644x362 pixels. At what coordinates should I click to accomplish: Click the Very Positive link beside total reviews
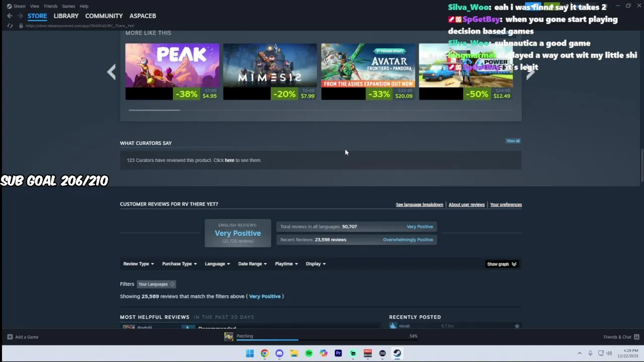(420, 227)
